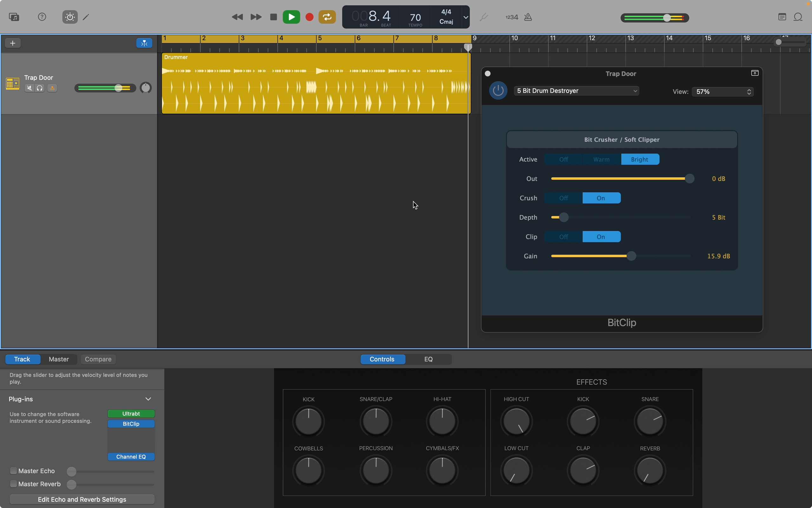Open the Ultrabt instrument plug-in slot
The height and width of the screenshot is (508, 812).
(x=131, y=414)
